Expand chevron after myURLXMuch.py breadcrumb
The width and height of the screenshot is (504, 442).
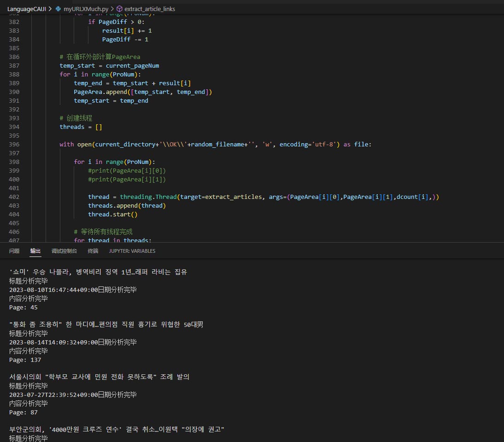[112, 9]
